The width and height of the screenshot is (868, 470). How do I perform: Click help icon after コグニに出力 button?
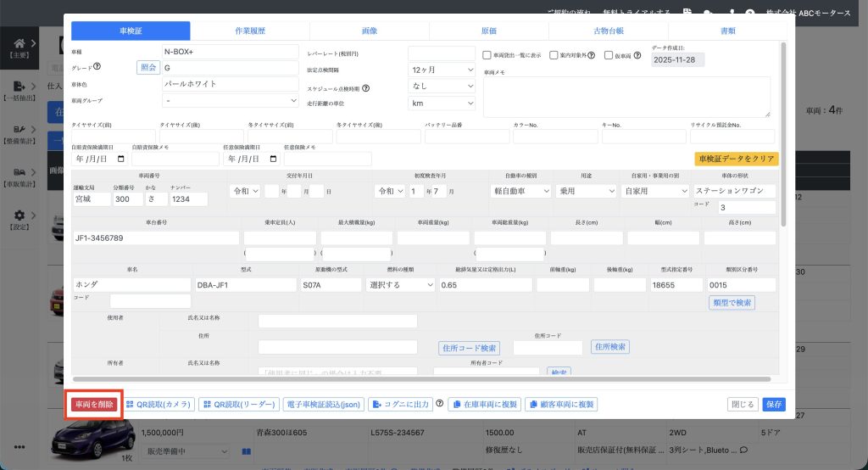[x=440, y=404]
